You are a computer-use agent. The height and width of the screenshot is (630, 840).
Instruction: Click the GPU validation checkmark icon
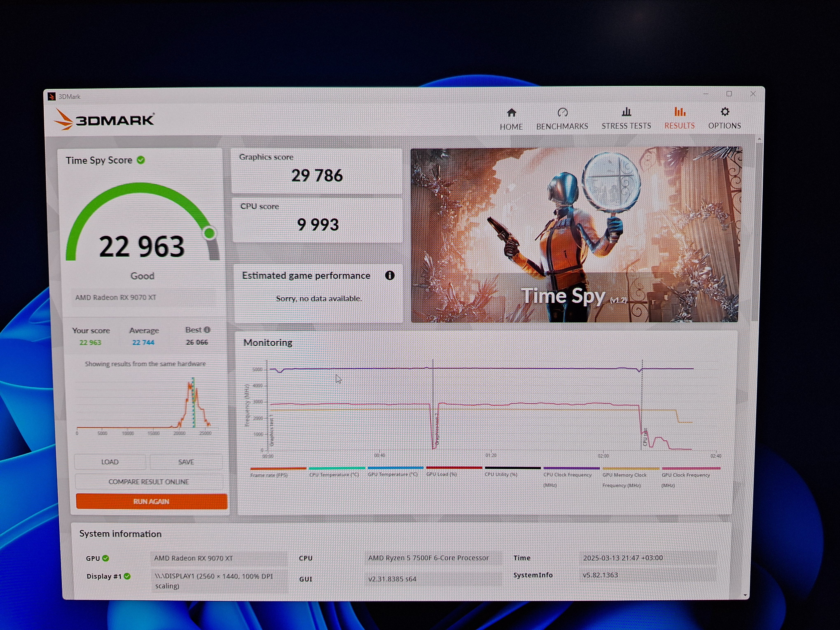coord(106,558)
